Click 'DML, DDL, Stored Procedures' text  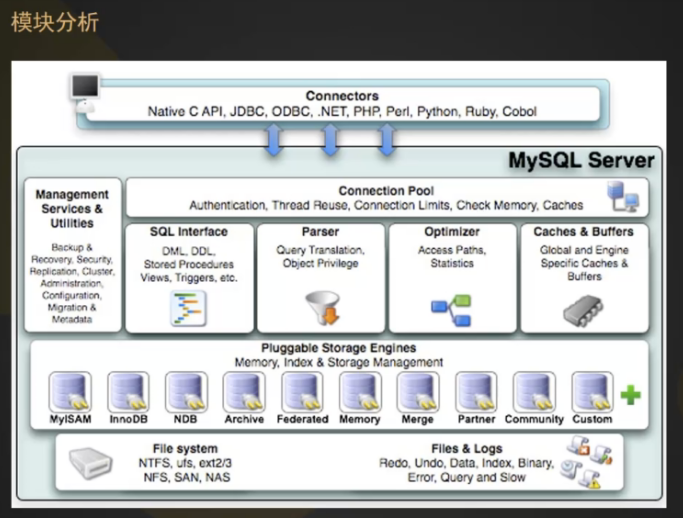pos(189,264)
